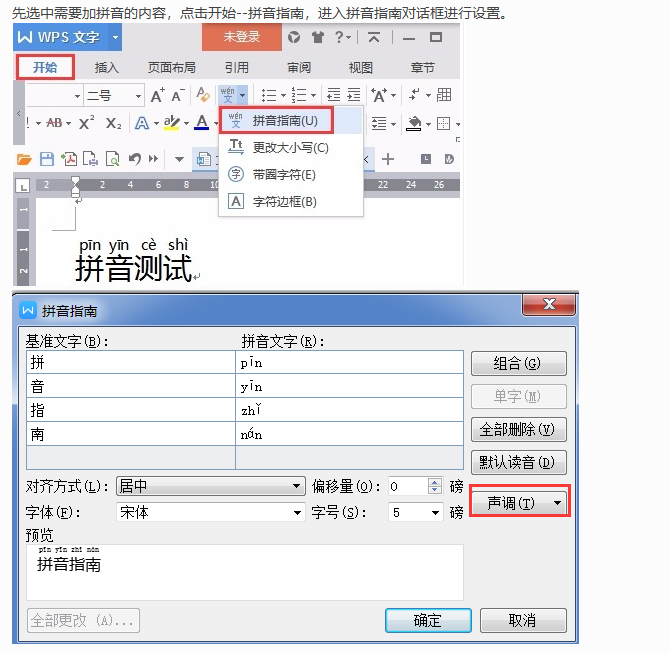Select 字符边框(B) menu item
The height and width of the screenshot is (652, 670).
coord(284,201)
